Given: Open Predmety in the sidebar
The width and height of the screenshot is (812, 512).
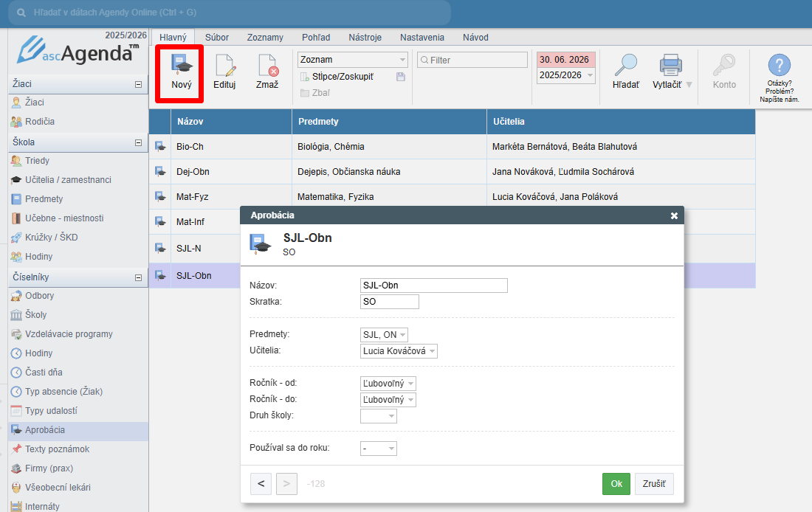Looking at the screenshot, I should coord(44,198).
